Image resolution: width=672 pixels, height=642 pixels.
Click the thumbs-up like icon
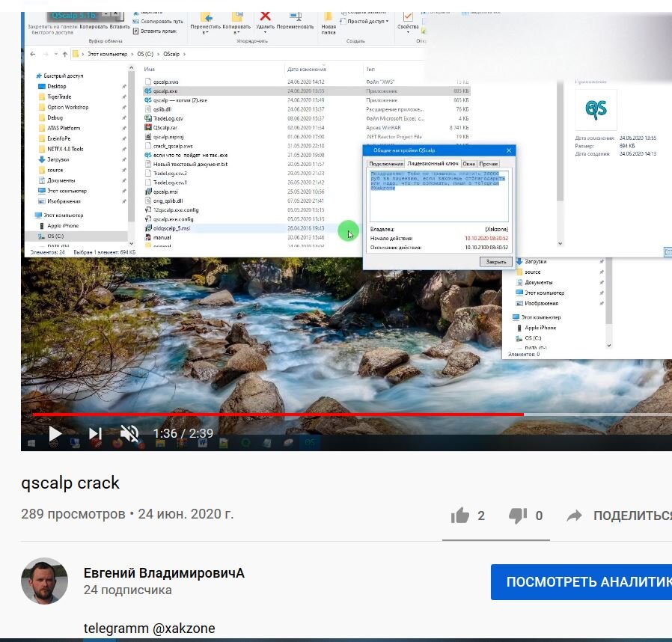click(x=461, y=515)
